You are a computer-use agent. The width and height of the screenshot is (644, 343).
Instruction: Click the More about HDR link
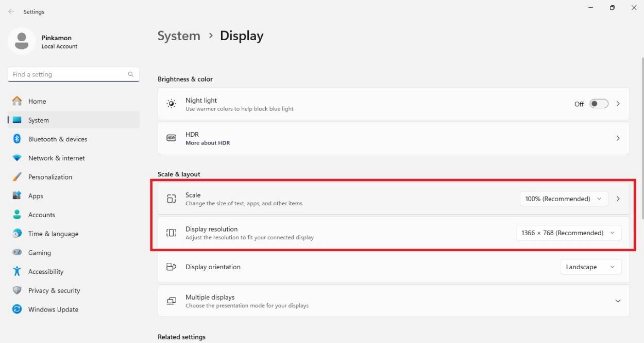click(x=208, y=143)
